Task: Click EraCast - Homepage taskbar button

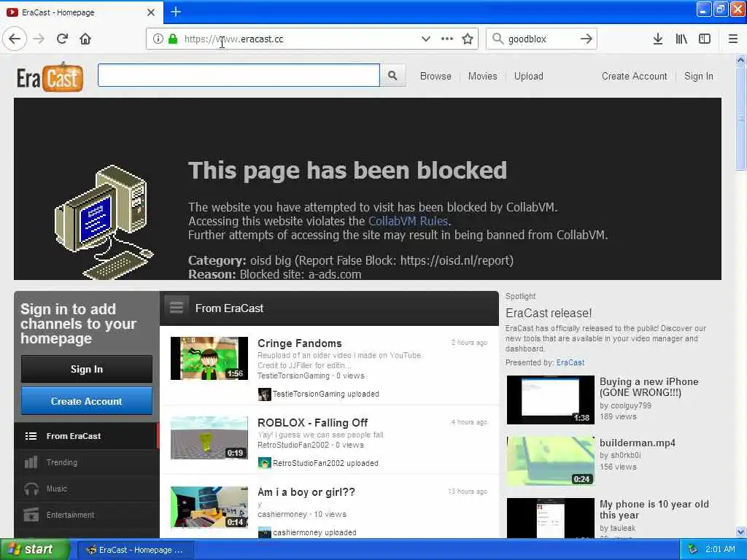Action: click(135, 550)
